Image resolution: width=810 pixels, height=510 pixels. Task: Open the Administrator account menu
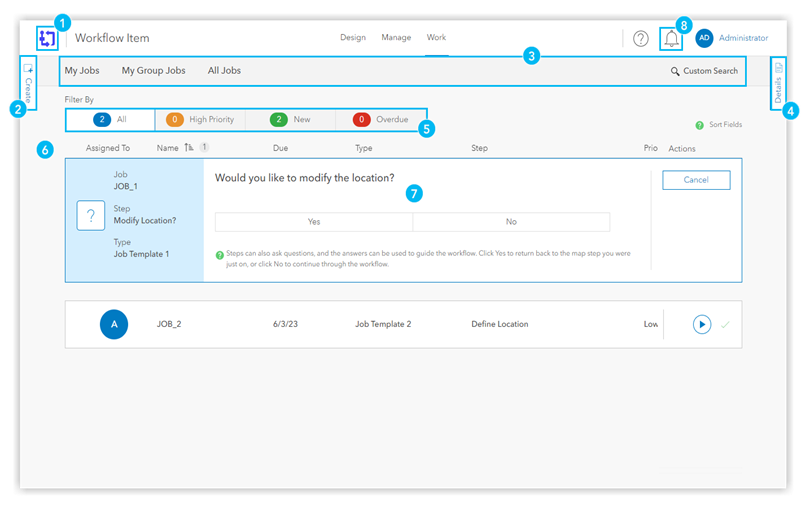[x=743, y=38]
